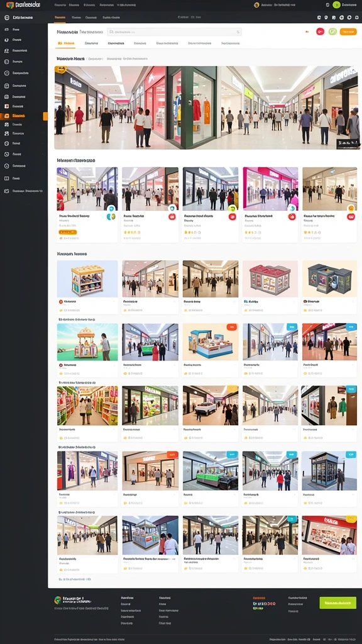The image size is (362, 644).
Task: Click the magnifier icon inside the search field
Action: pos(111,31)
